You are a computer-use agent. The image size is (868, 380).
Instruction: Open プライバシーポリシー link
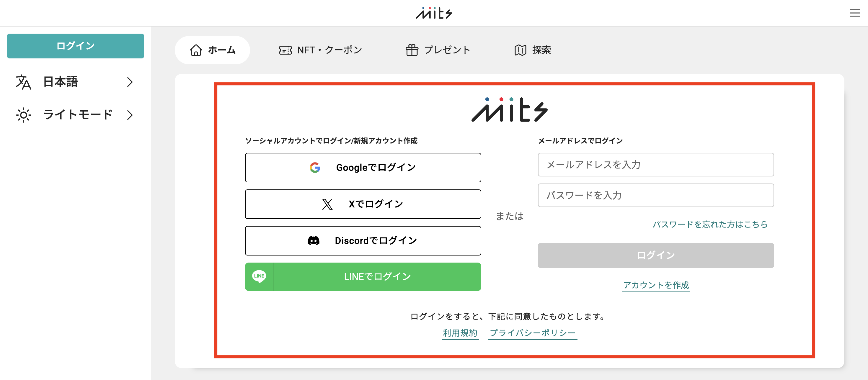point(532,333)
